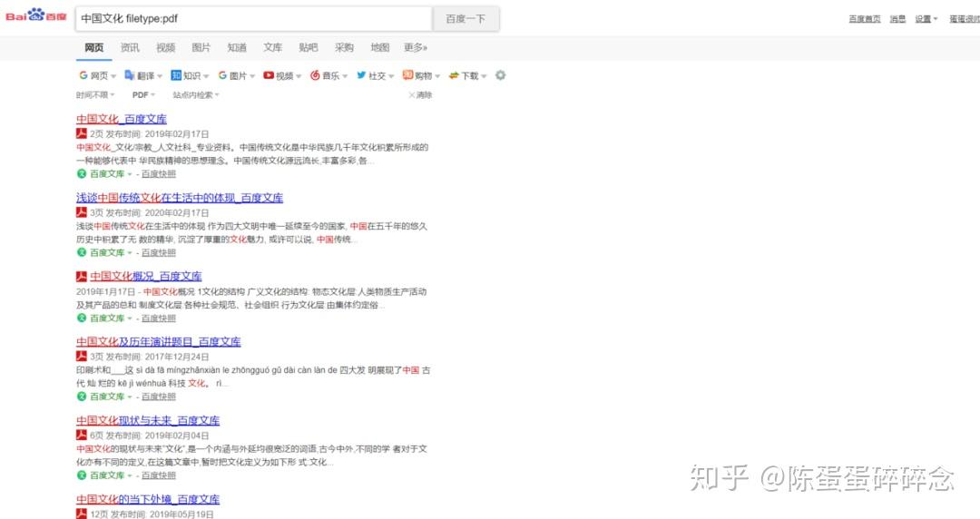Screen dimensions: 980x519
Task: Open 百度快照 under first 中国文化_百度文库 result
Action: [158, 174]
